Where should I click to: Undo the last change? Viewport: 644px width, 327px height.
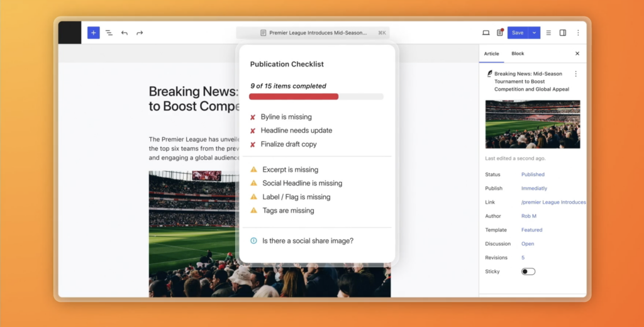click(x=125, y=33)
